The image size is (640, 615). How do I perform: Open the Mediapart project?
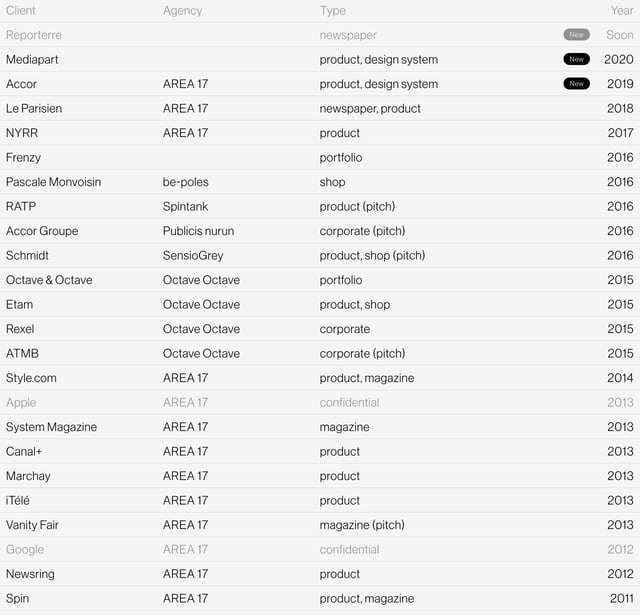pos(32,59)
